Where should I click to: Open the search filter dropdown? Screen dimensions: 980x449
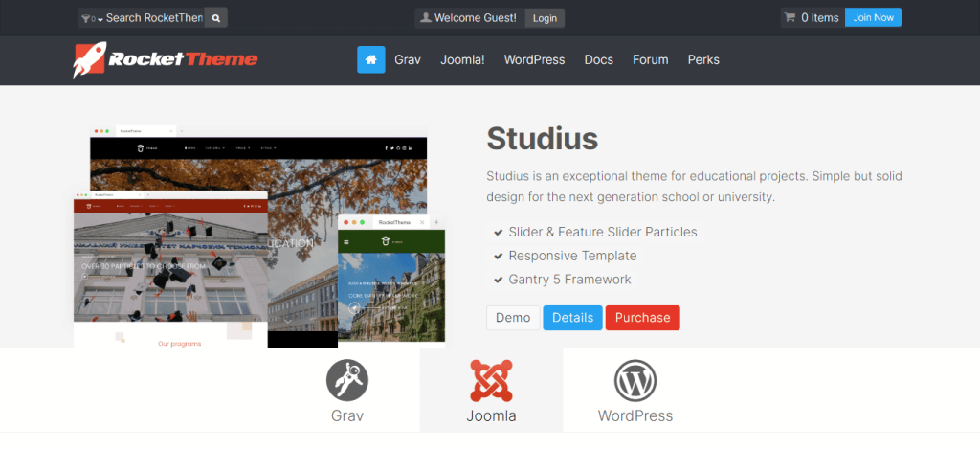pos(92,19)
